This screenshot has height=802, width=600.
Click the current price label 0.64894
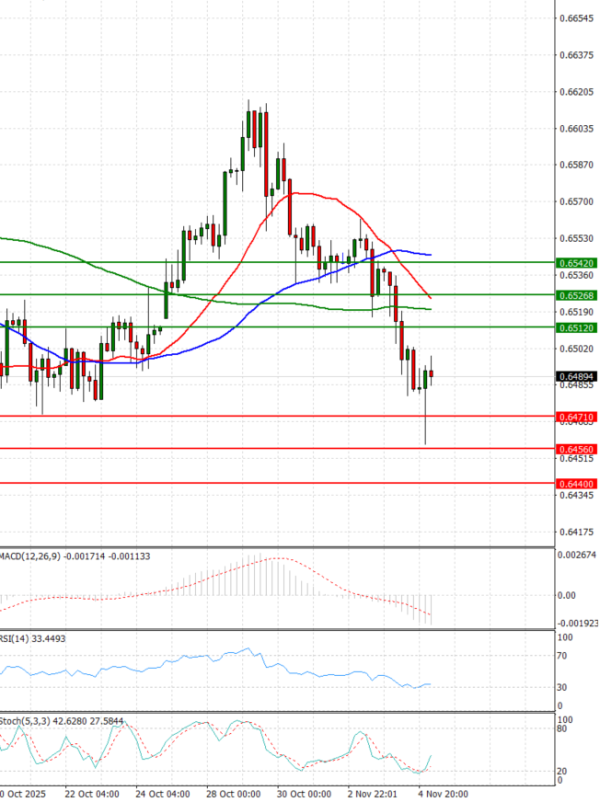click(576, 376)
